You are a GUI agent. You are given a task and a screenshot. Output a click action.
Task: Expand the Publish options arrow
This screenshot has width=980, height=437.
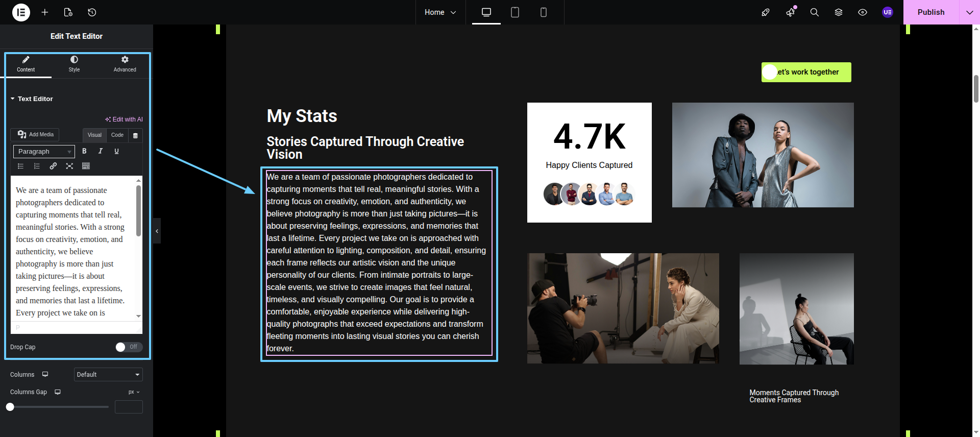(x=969, y=12)
